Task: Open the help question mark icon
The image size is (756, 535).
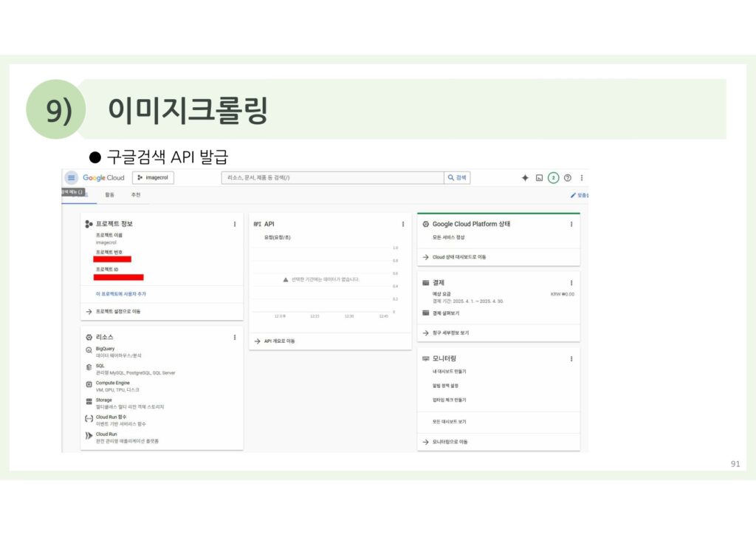Action: tap(568, 177)
